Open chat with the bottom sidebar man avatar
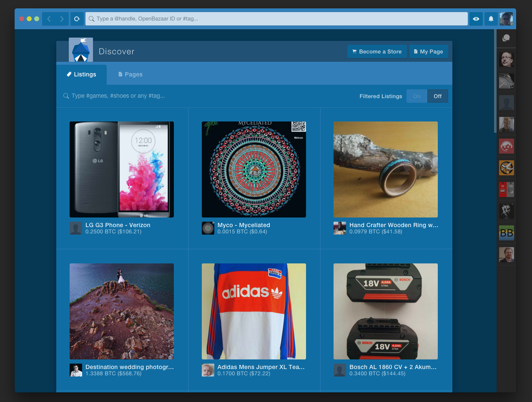 pyautogui.click(x=507, y=255)
